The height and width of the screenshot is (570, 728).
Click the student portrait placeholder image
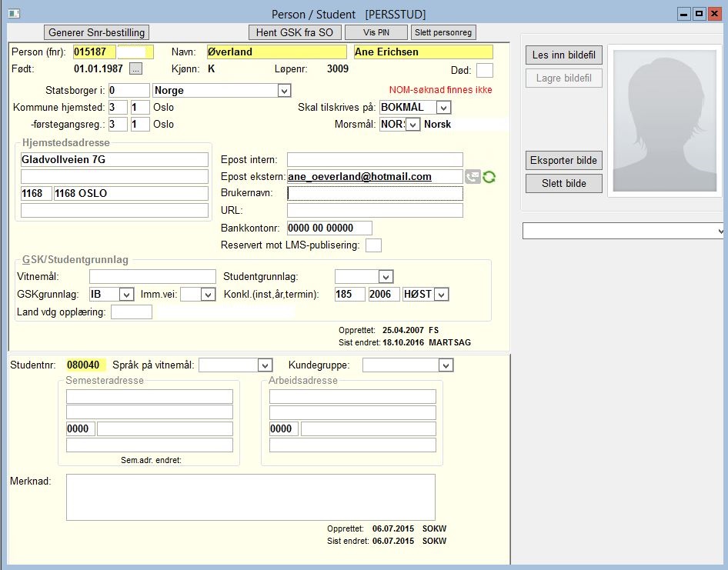pyautogui.click(x=664, y=121)
